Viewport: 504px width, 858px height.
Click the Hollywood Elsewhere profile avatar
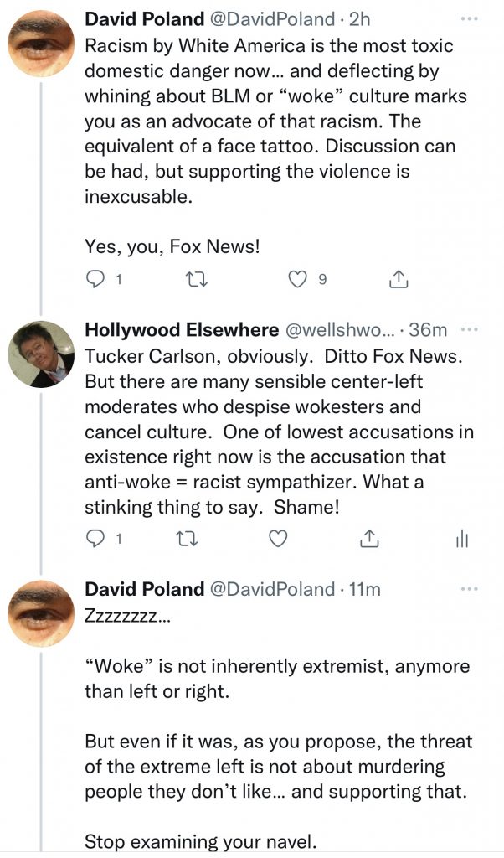[41, 354]
